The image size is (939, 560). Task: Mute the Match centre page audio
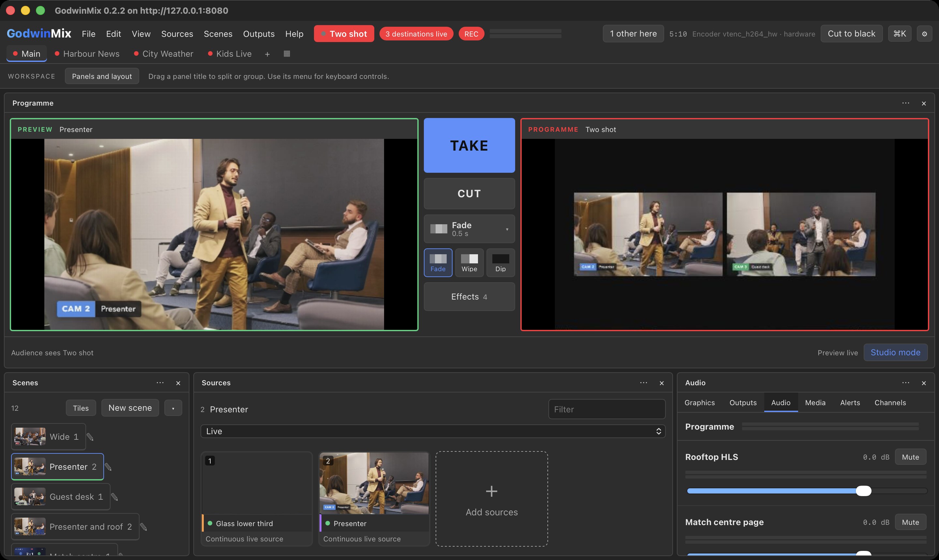(910, 522)
